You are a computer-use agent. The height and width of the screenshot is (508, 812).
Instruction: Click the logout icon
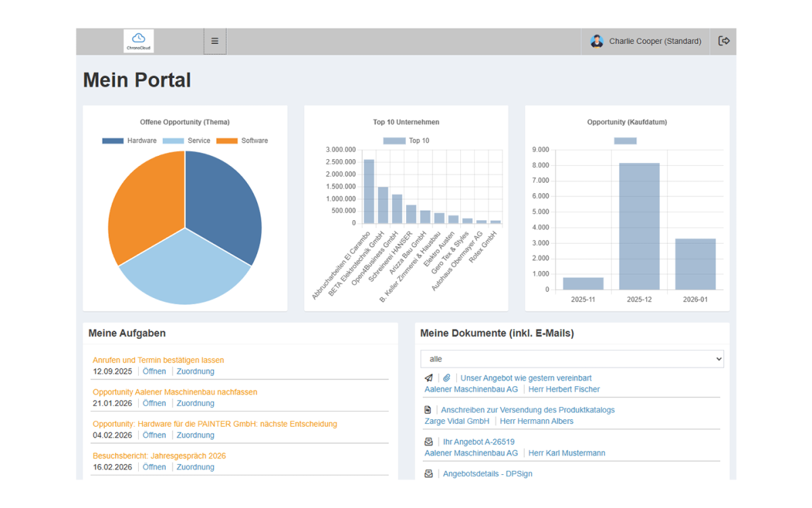coord(723,41)
